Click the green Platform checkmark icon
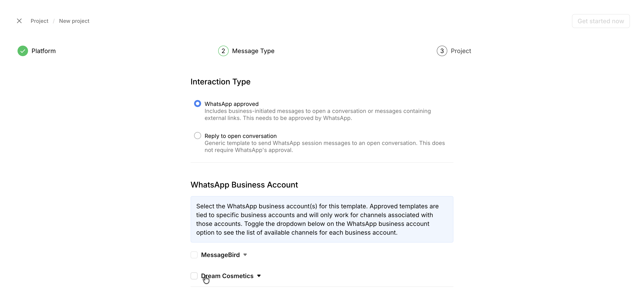 23,51
